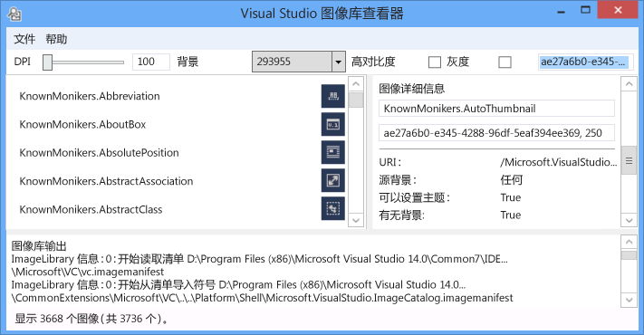
Task: Click the URI value /Microsoft.VisualStudio...
Action: point(559,162)
